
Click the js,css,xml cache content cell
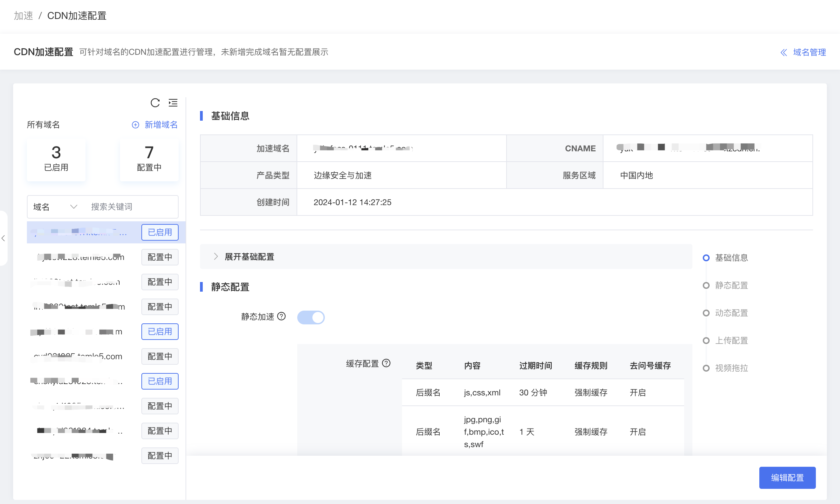482,393
